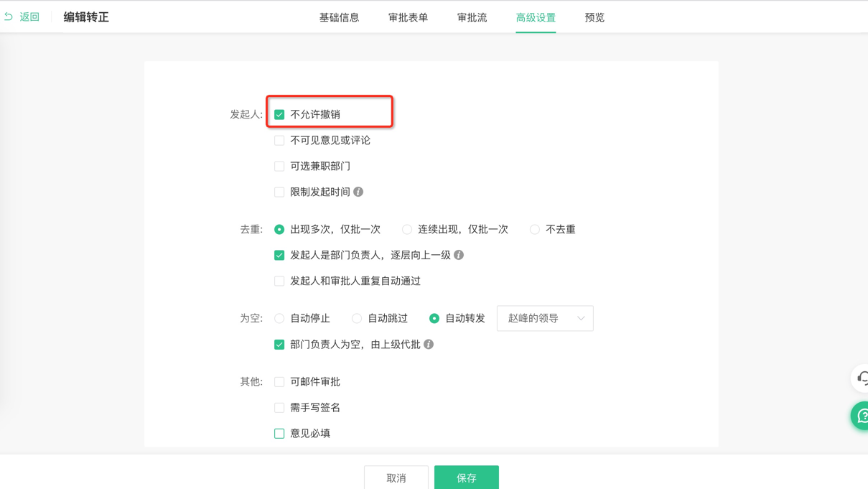
Task: Click the green 保存 button
Action: 467,478
